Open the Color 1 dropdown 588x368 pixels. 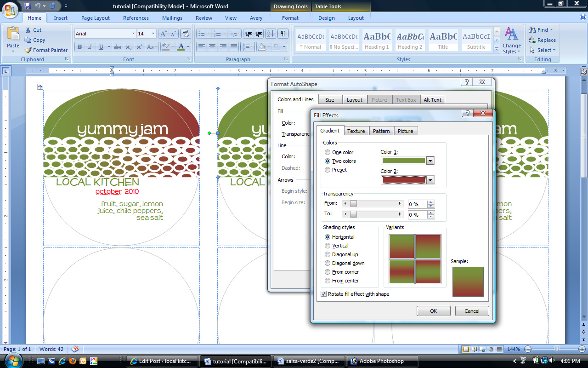pyautogui.click(x=430, y=161)
